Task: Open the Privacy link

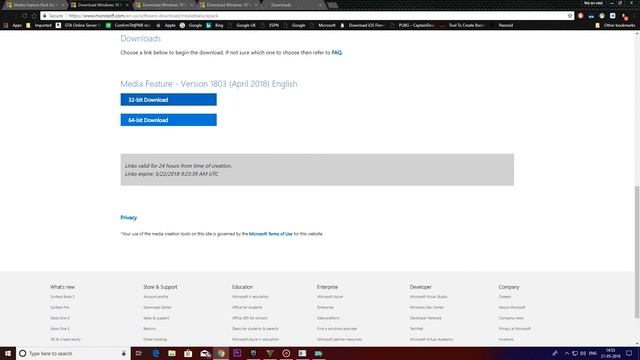Action: coord(129,218)
